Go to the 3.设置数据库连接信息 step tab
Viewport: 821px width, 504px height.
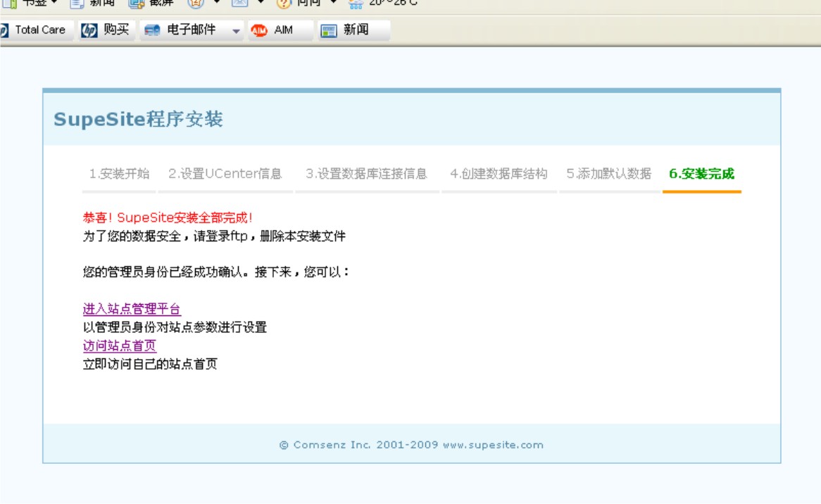click(x=367, y=174)
